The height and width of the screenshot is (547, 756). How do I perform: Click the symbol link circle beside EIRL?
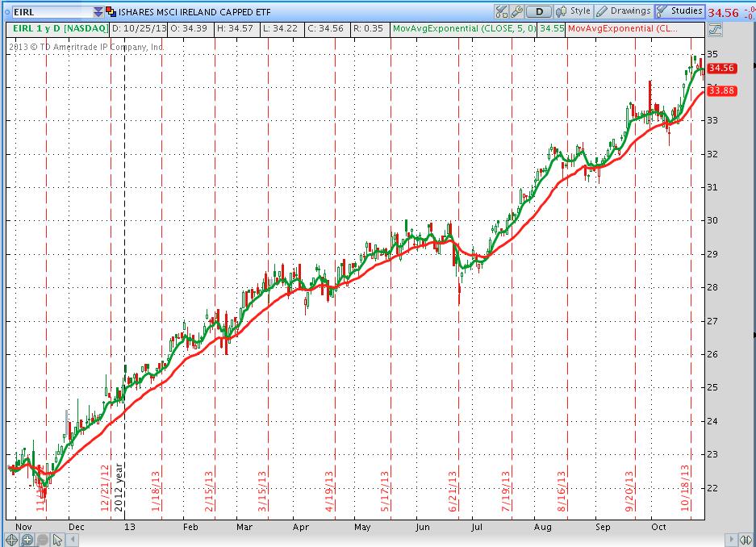(6, 12)
